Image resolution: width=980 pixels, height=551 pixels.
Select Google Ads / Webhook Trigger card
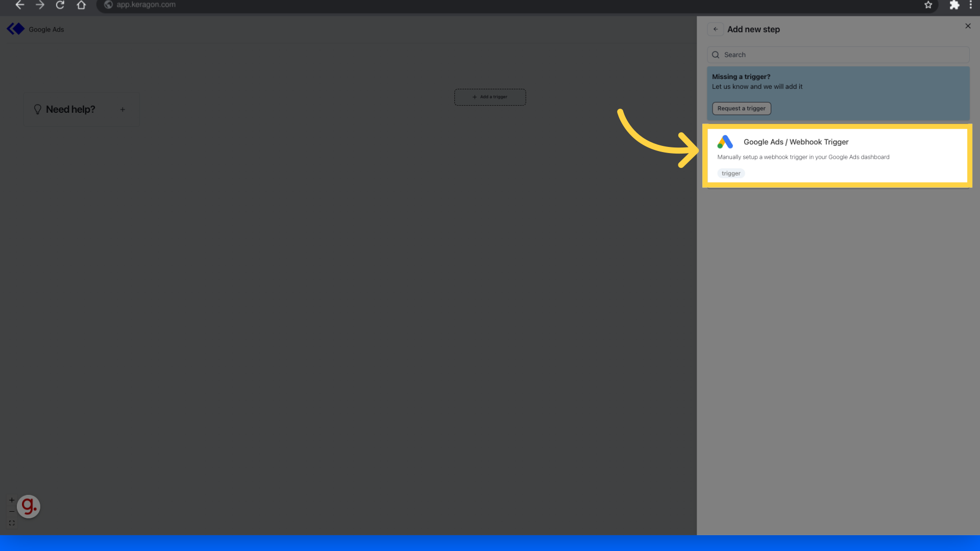pos(837,156)
